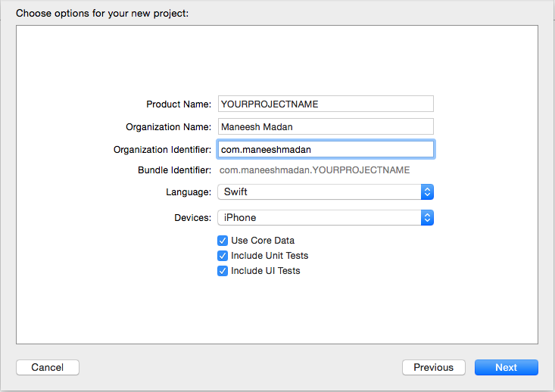Viewport: 555px width, 392px height.
Task: Focus the Product Name text field
Action: (326, 104)
